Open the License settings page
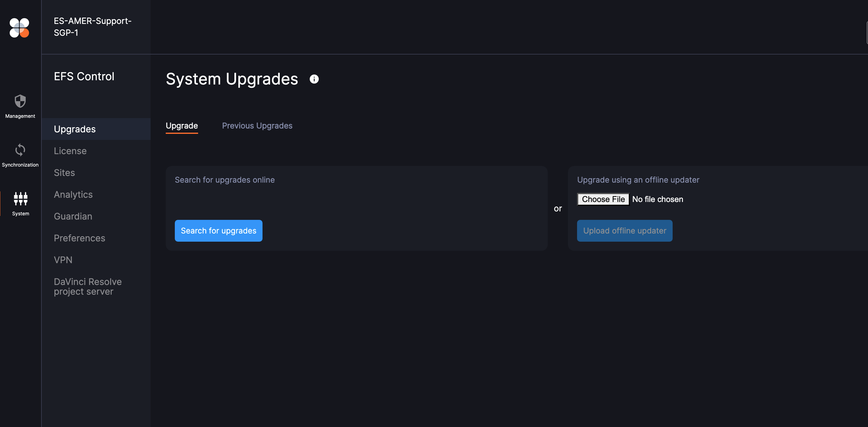Screen dimensions: 868x427 (70, 151)
